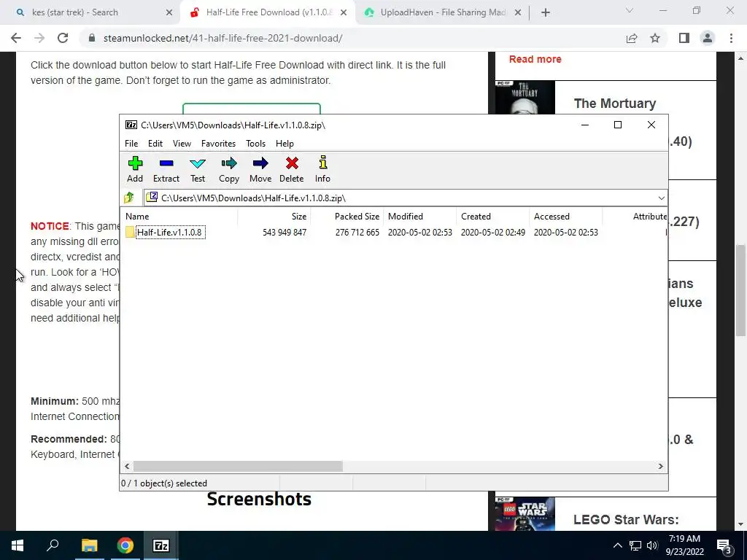Open File Explorer from the taskbar
This screenshot has height=560, width=747.
click(x=89, y=545)
